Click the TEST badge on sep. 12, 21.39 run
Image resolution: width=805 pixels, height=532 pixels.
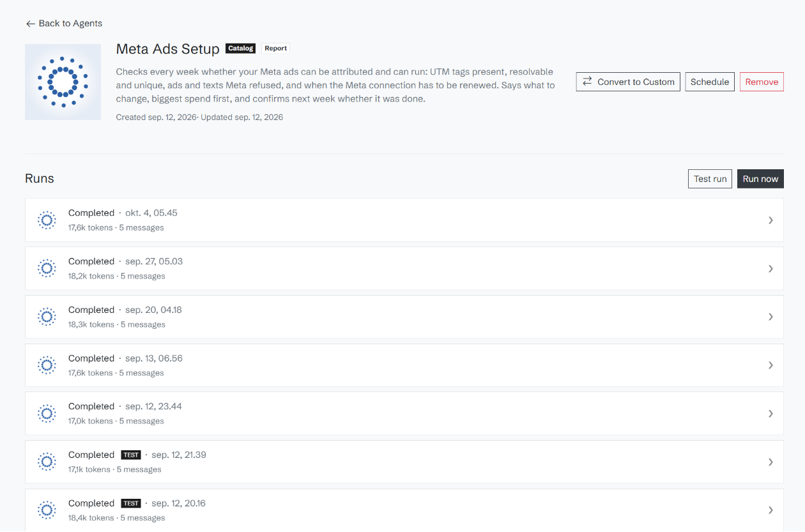(x=131, y=455)
